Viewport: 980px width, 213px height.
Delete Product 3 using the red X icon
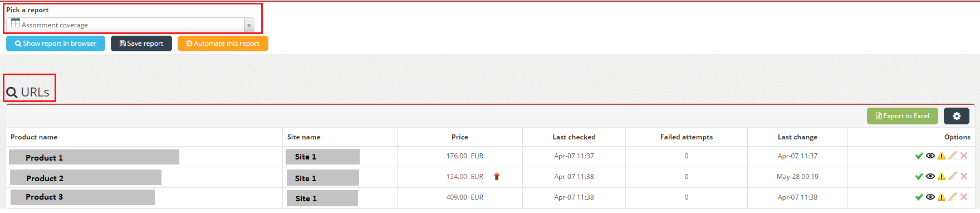click(964, 197)
